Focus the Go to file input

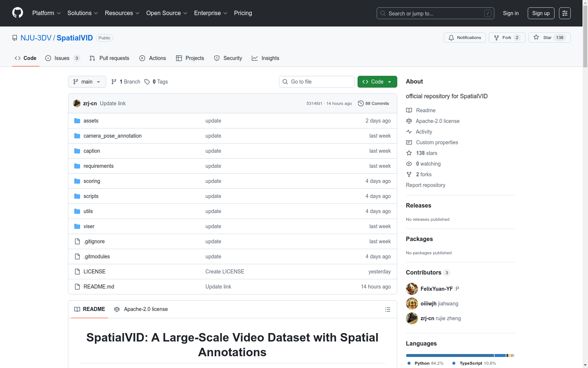[317, 82]
